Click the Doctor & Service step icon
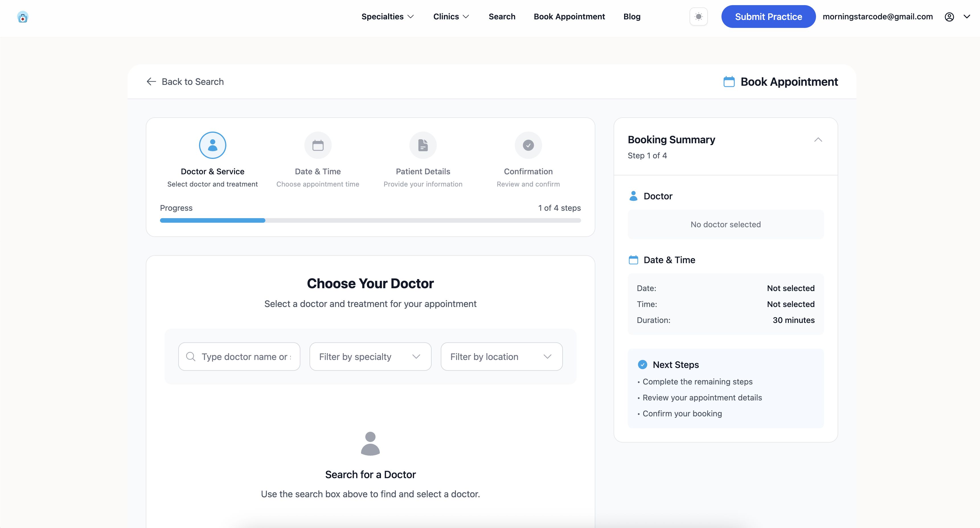980x528 pixels. click(213, 145)
